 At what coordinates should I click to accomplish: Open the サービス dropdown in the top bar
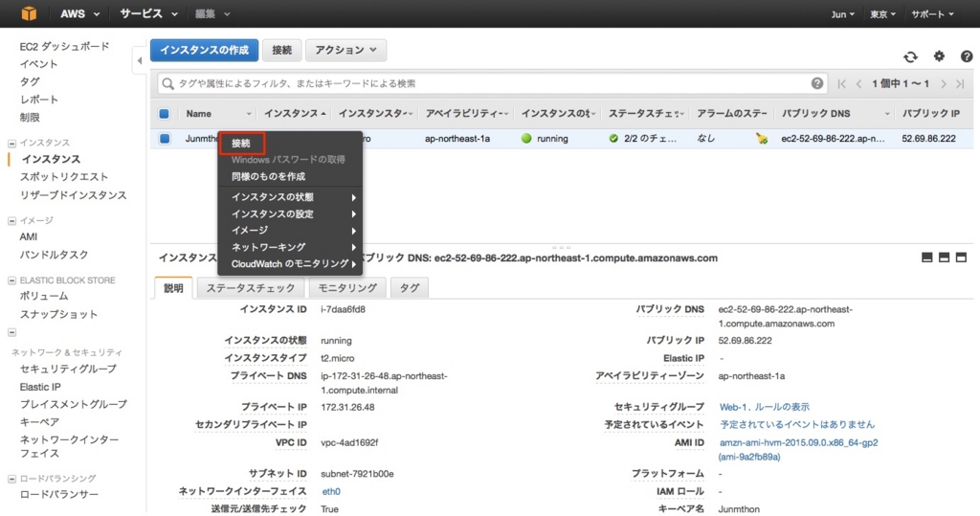tap(148, 13)
